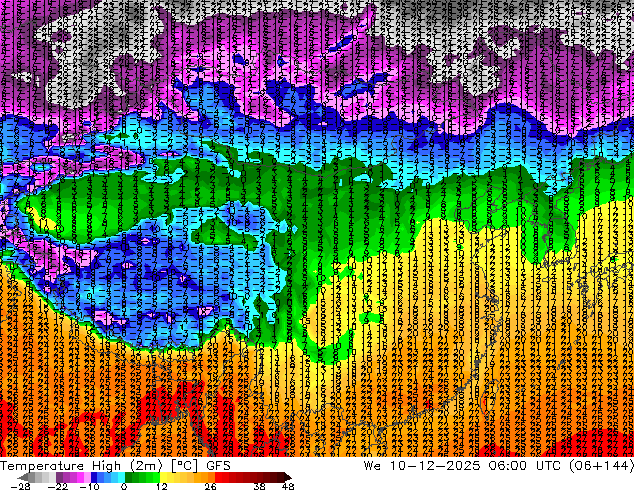
Task: Pick the dark purple swatch above the -22 label
Action: click(59, 477)
